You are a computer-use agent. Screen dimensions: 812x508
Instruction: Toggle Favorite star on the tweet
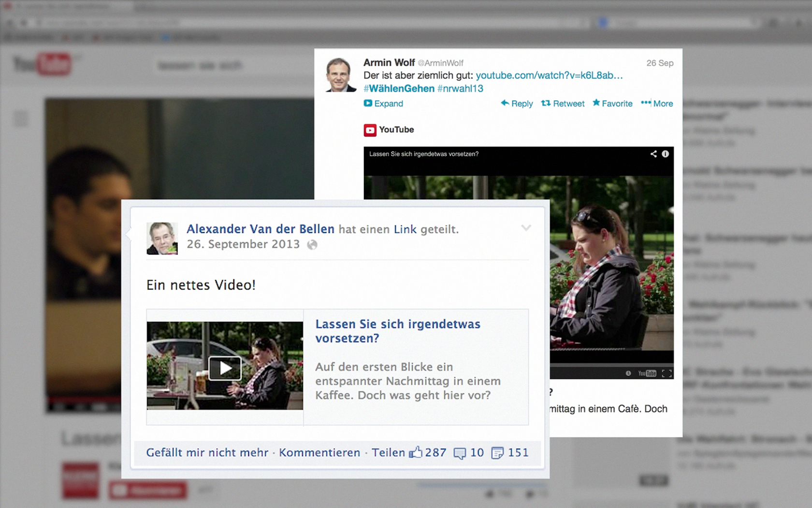612,104
